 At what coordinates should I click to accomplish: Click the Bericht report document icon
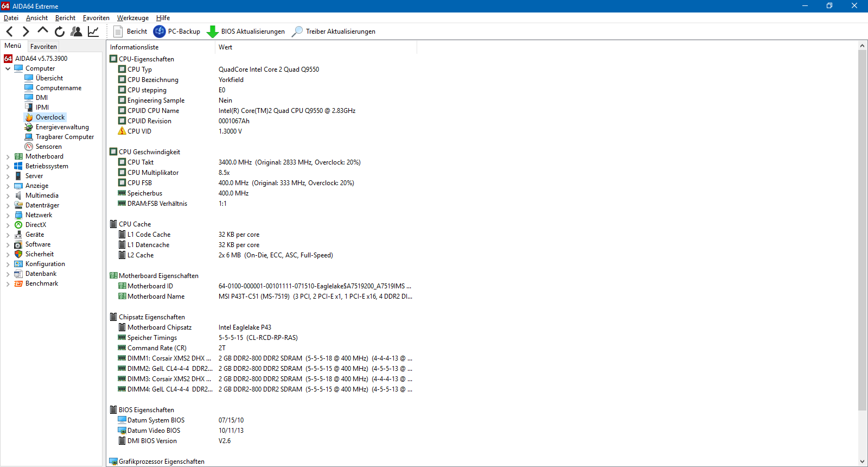(x=118, y=31)
